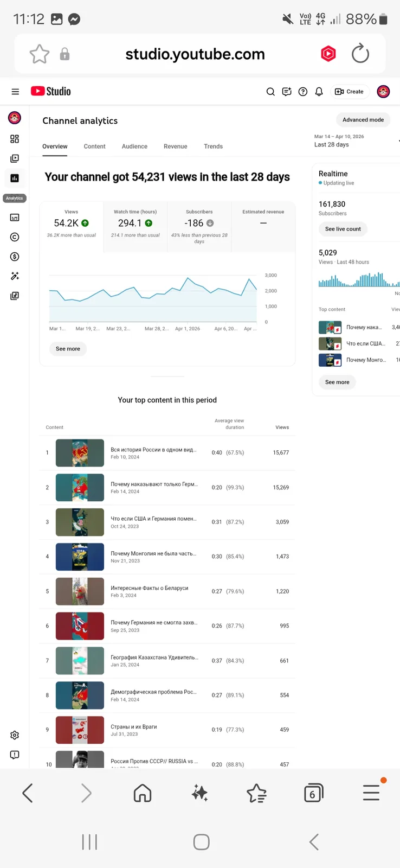Switch to the Revenue tab
400x868 pixels.
176,146
